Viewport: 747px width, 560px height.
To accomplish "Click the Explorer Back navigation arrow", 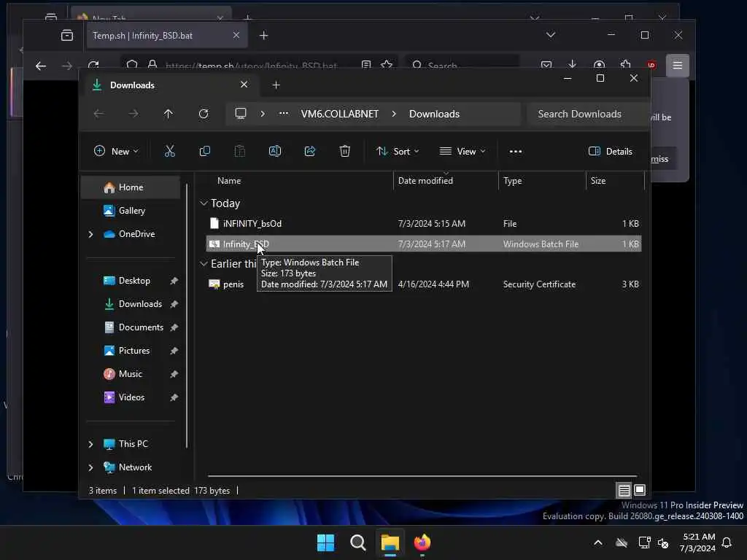I will click(x=98, y=114).
